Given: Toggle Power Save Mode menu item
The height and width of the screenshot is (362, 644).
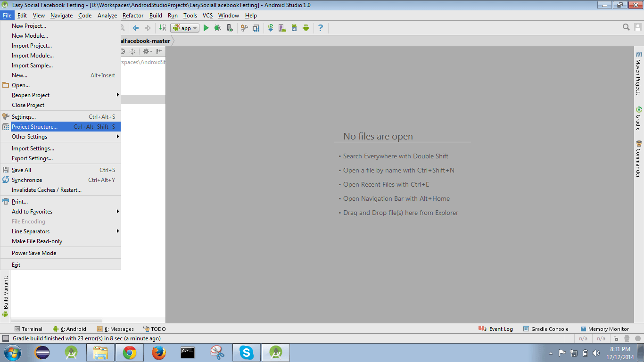Looking at the screenshot, I should (60, 253).
